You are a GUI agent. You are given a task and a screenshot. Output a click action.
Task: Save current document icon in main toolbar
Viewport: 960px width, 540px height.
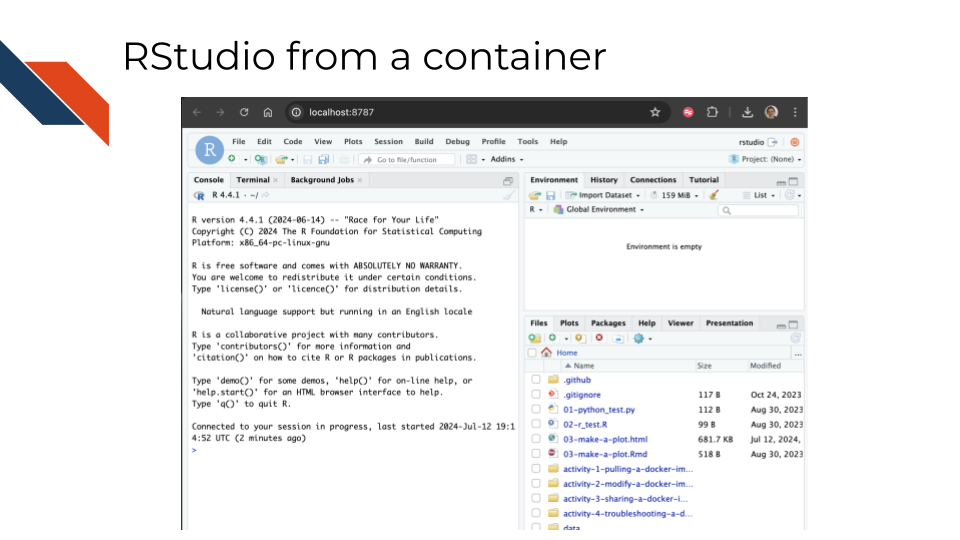point(307,159)
